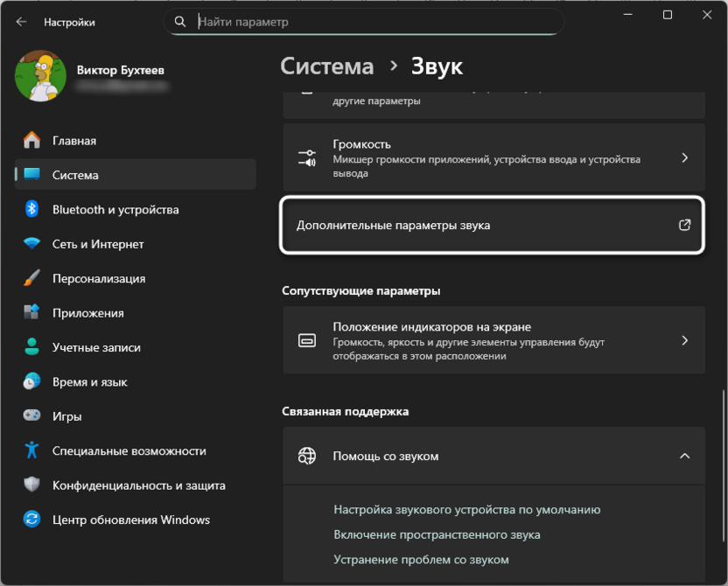This screenshot has width=728, height=586.
Task: Open Положение индикаторов на экране via its chevron
Action: [685, 340]
